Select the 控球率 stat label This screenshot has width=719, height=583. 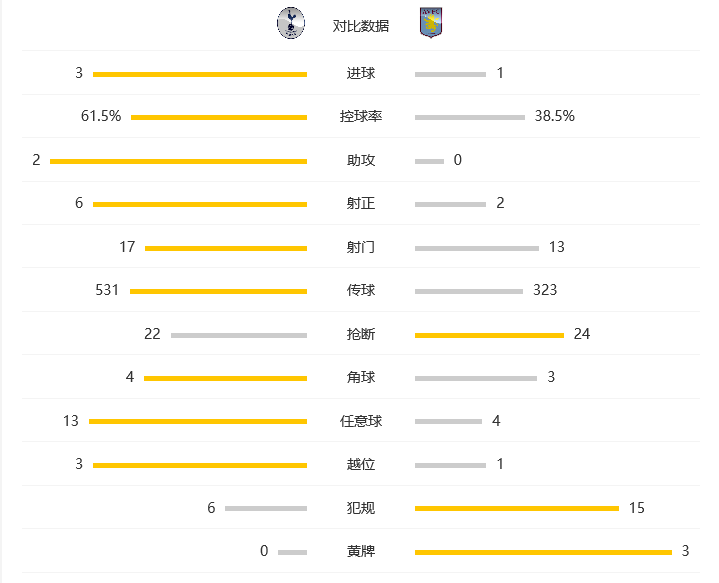(x=361, y=117)
